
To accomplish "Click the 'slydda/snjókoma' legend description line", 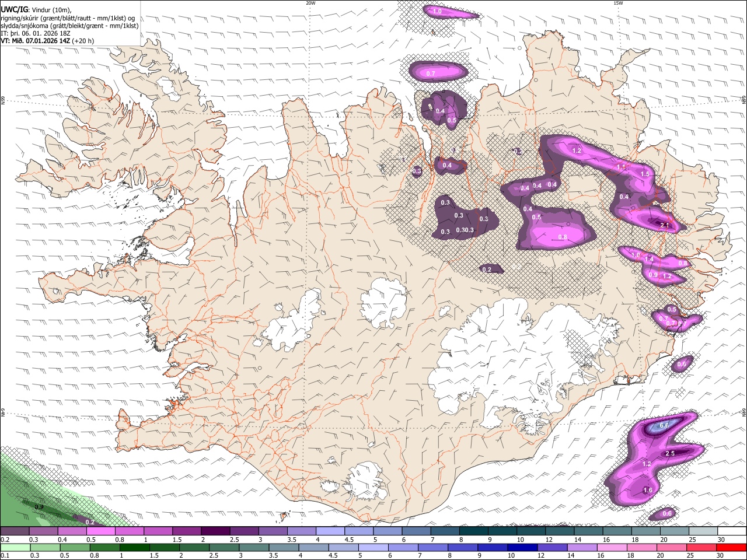I will 69,26.
